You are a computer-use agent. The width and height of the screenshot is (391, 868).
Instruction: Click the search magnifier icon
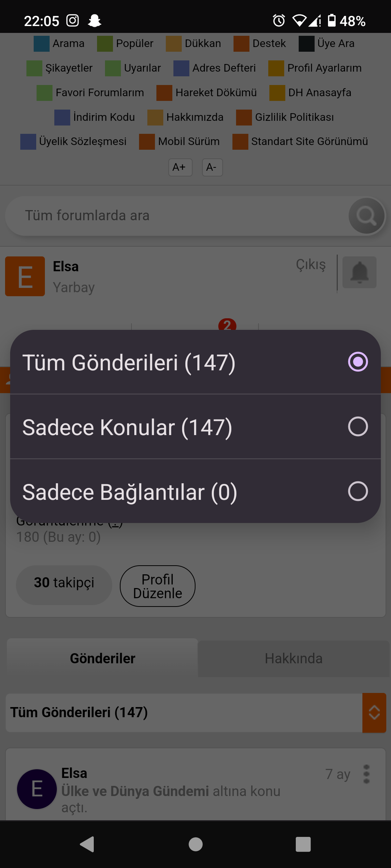tap(366, 216)
